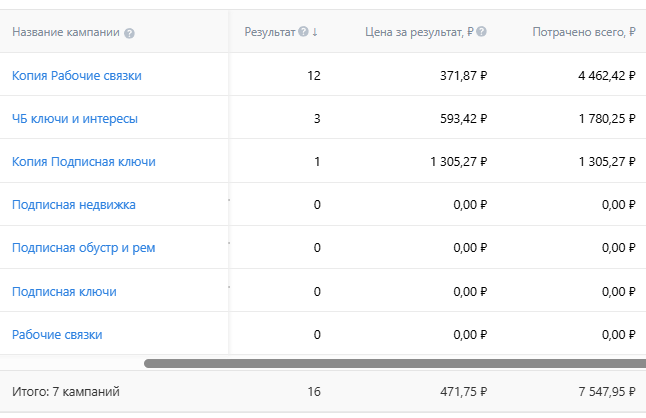Select result value 3 for ЧБ ключи

tap(317, 119)
